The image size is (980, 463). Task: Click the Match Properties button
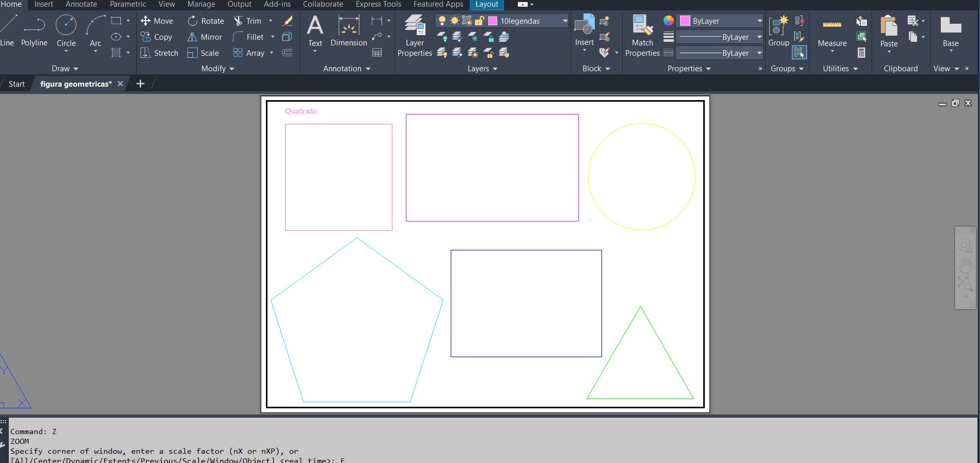click(x=642, y=35)
